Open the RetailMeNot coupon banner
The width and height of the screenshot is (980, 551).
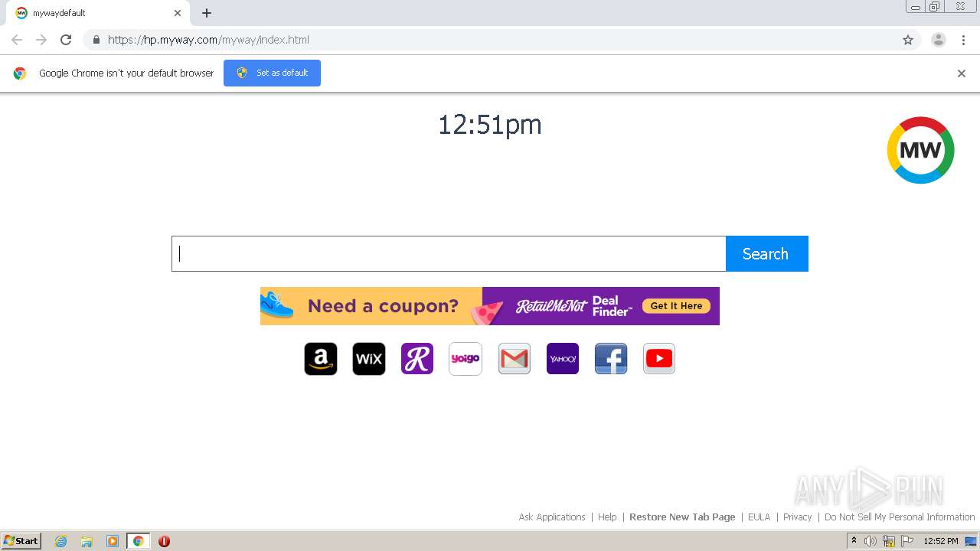[x=490, y=306]
